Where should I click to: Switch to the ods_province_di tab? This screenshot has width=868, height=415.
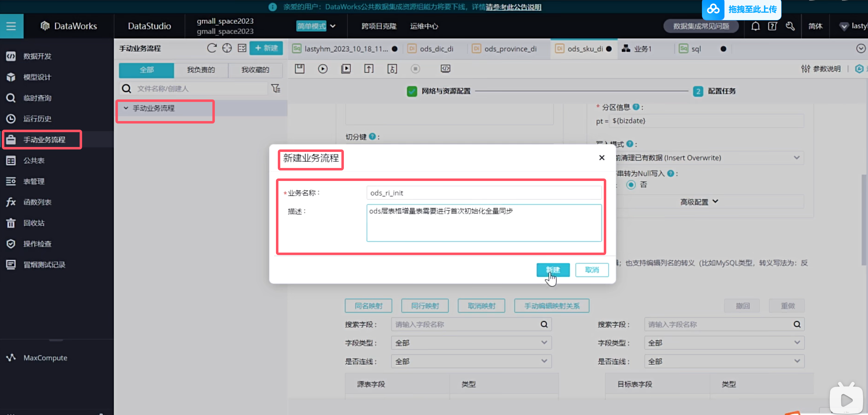tap(510, 49)
